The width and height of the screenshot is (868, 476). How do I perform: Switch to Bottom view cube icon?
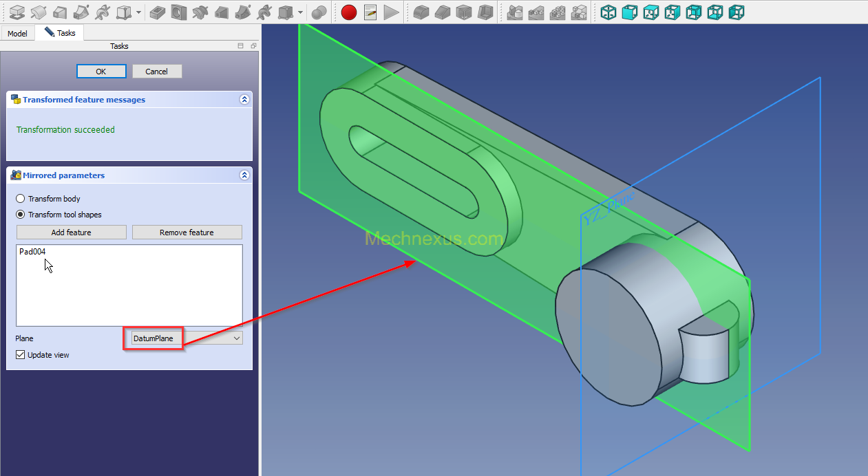click(715, 12)
